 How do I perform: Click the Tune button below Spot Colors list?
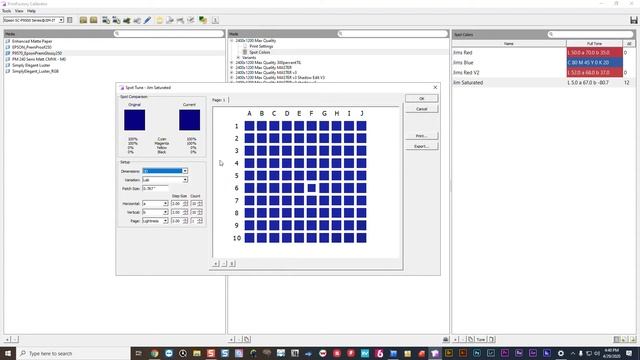[481, 339]
